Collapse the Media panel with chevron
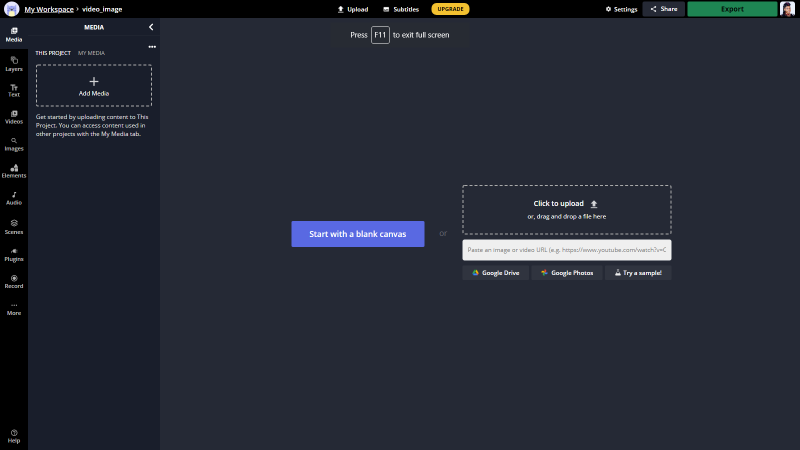 pos(151,27)
